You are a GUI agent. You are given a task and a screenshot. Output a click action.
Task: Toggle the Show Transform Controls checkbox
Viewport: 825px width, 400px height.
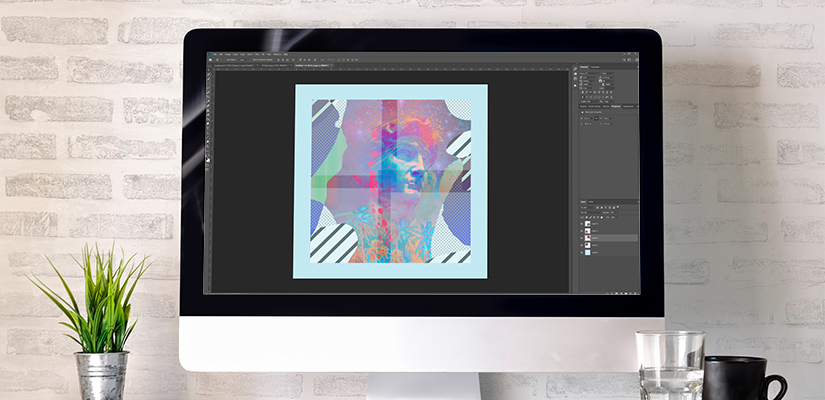[x=250, y=60]
